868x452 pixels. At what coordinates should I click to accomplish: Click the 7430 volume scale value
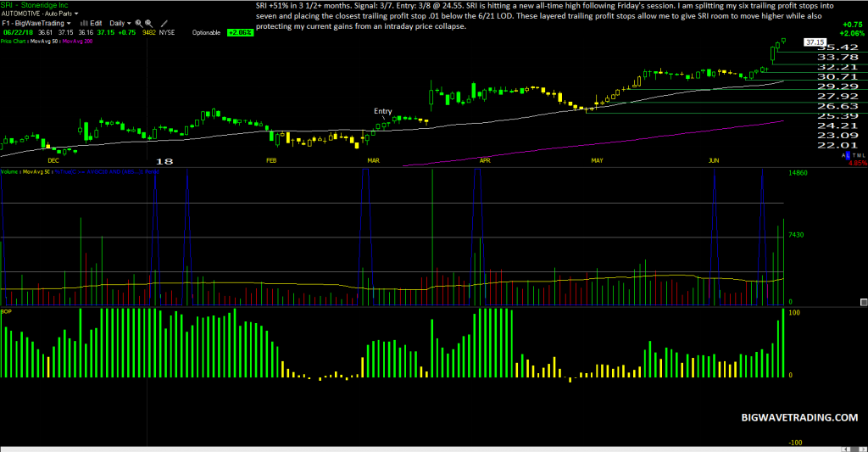click(x=796, y=235)
